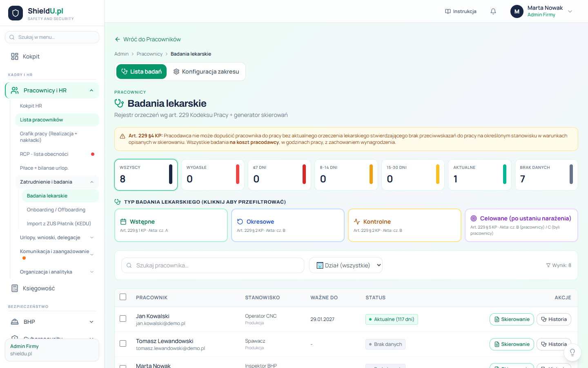Image resolution: width=588 pixels, height=368 pixels.
Task: Switch to the Lista badań tab
Action: pos(142,72)
